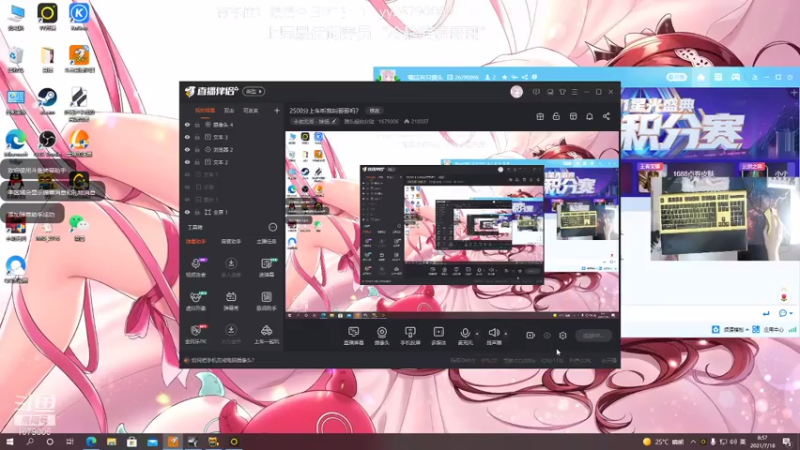Screen dimensions: 800x450
Task: Add a new scene with the plus icon
Action: [277, 110]
